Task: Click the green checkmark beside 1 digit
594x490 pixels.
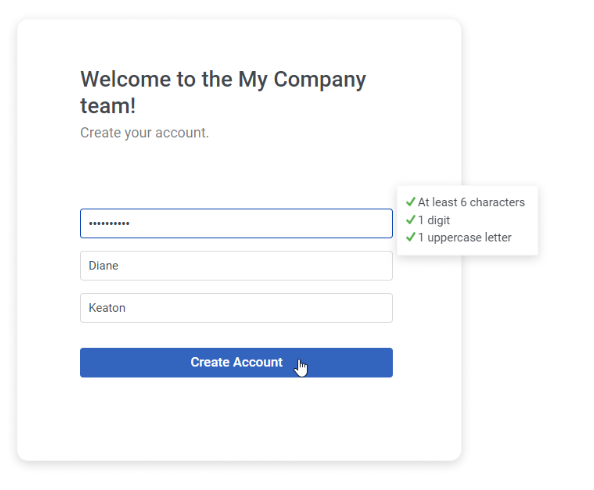Action: click(x=411, y=219)
